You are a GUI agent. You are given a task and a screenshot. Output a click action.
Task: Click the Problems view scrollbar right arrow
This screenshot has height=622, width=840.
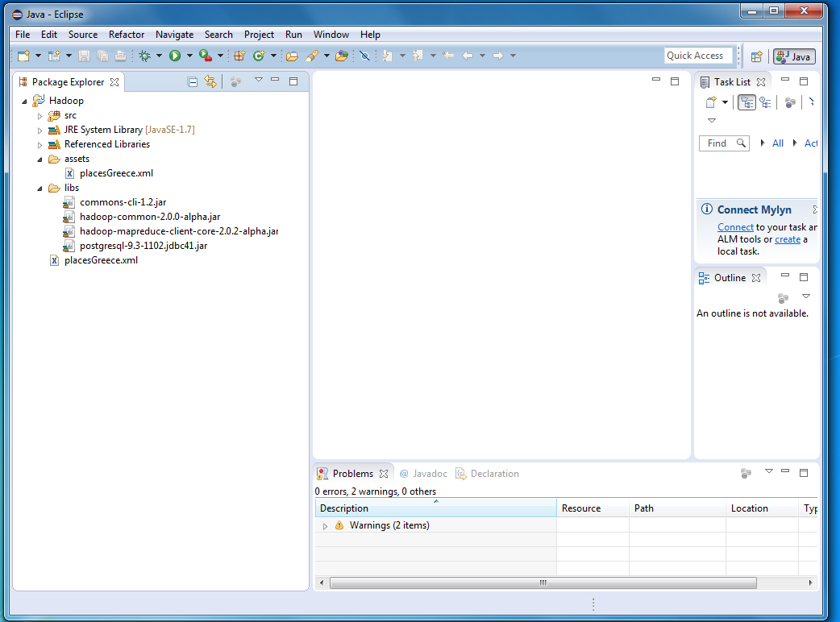[810, 583]
